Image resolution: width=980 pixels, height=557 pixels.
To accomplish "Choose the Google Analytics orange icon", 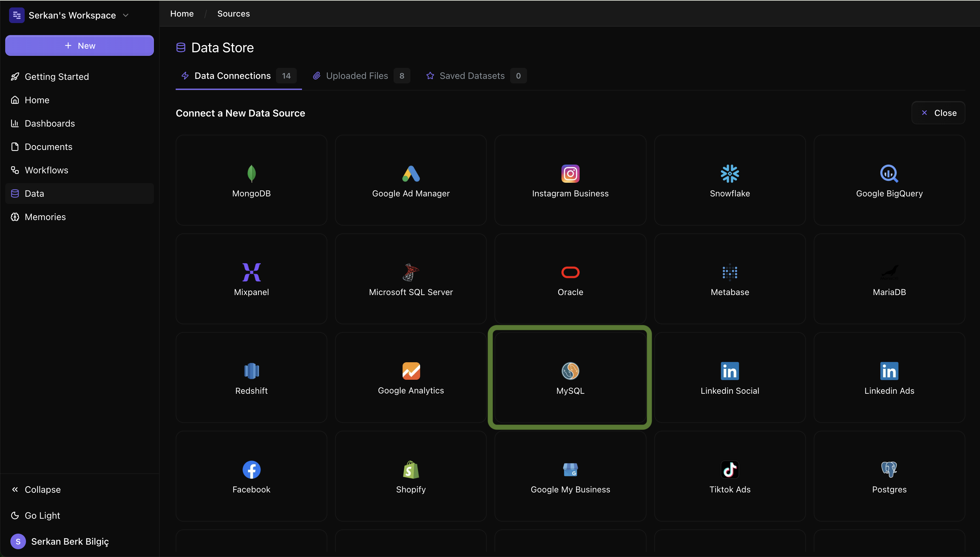I will click(411, 371).
